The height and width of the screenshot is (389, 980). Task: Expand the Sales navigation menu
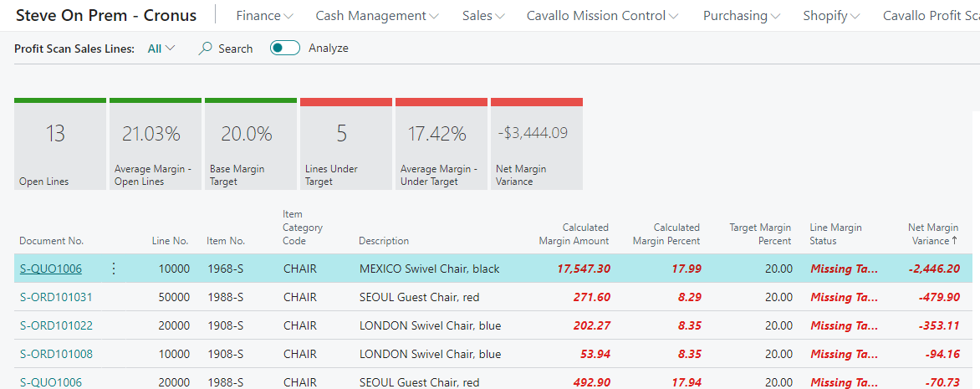483,16
